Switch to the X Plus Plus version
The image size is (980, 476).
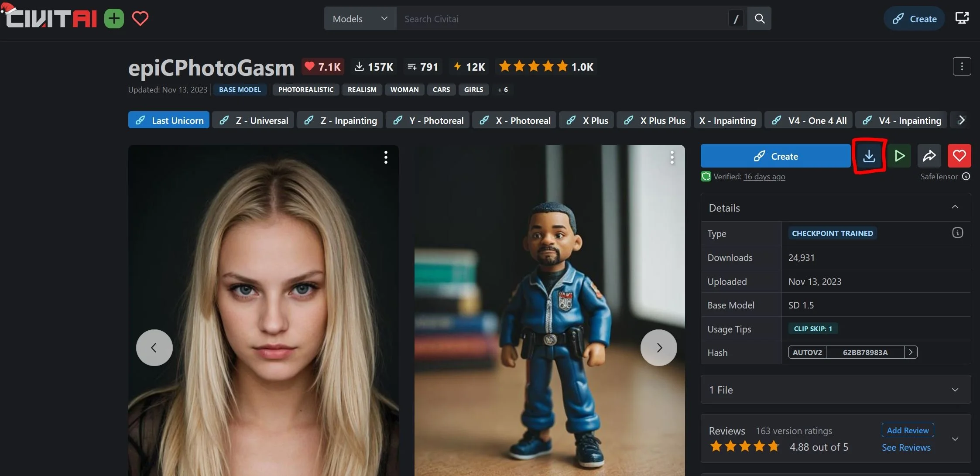(x=654, y=120)
